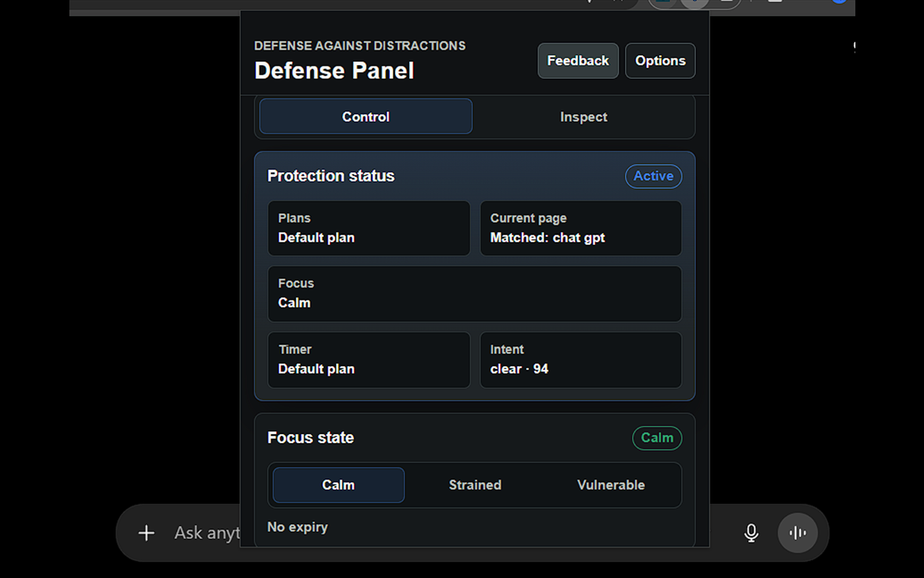Set focus state to Calm
Screen dimensions: 924x578
(x=339, y=485)
